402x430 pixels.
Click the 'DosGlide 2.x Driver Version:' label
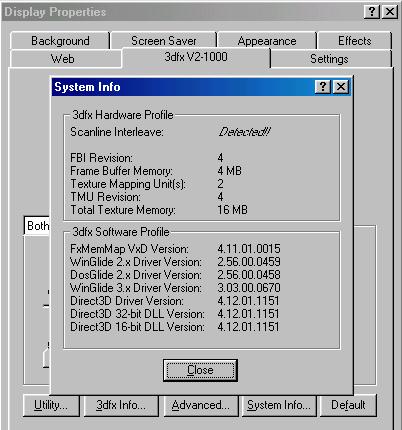coord(136,275)
